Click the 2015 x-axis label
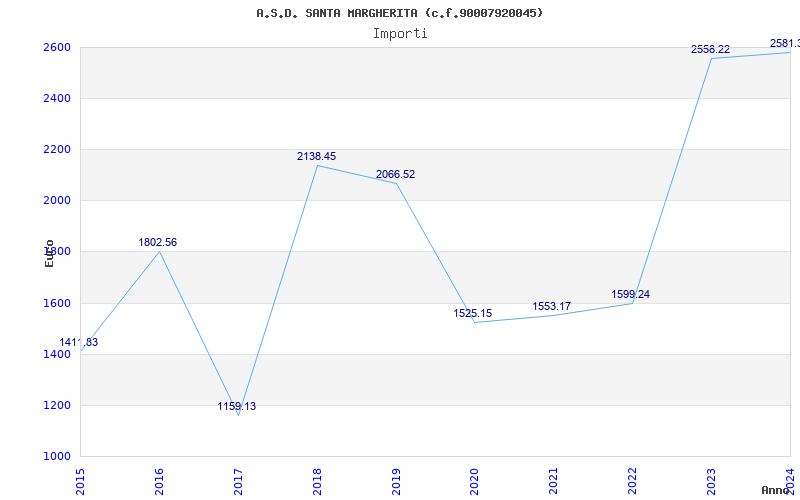The image size is (800, 500). click(80, 482)
